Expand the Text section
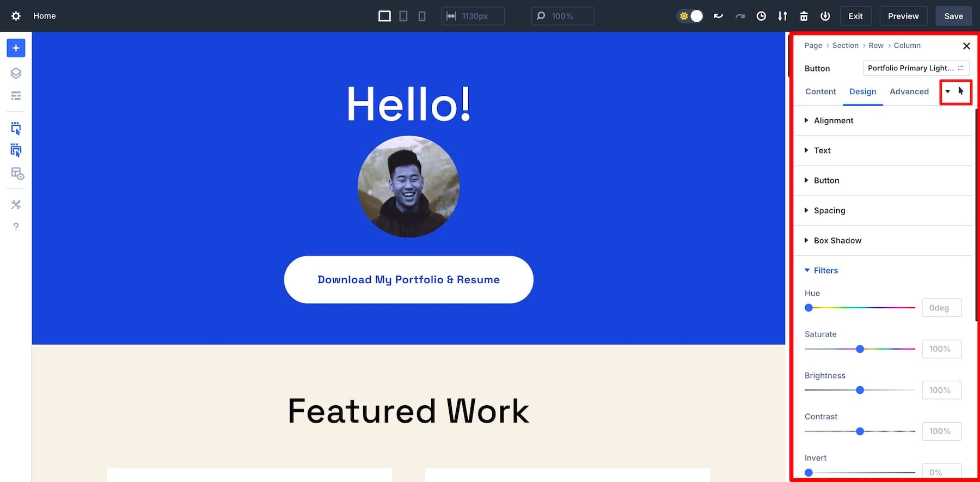This screenshot has width=980, height=482. 883,150
